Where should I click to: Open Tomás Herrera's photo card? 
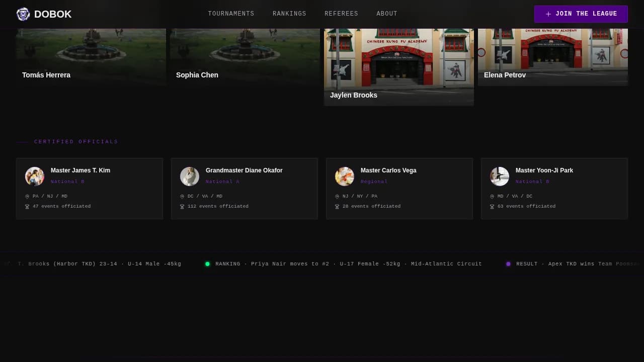[x=91, y=57]
